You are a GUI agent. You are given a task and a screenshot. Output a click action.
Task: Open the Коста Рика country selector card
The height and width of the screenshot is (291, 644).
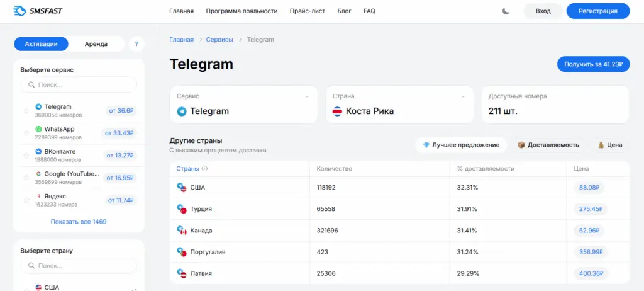point(399,105)
